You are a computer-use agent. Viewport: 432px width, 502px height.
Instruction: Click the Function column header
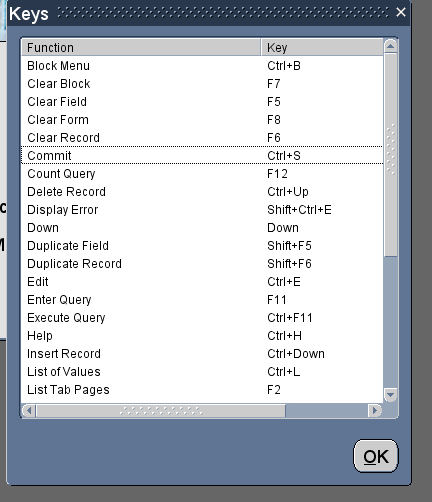tap(141, 47)
